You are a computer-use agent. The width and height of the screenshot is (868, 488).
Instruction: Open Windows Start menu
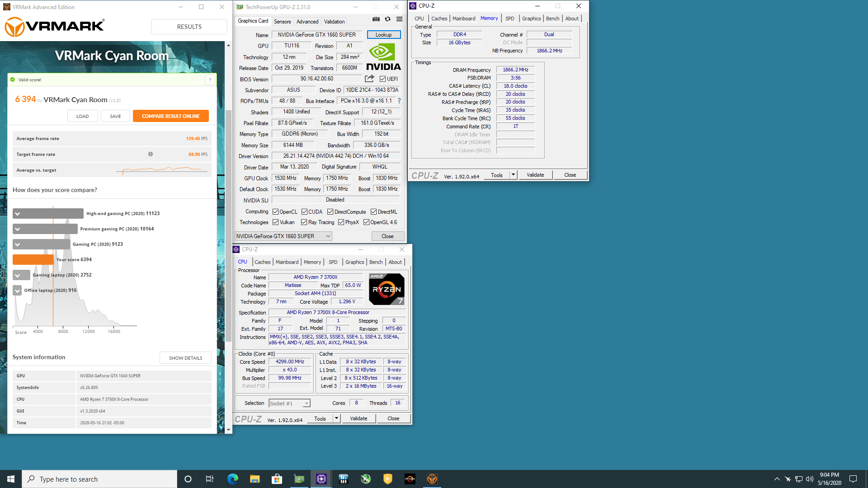11,479
